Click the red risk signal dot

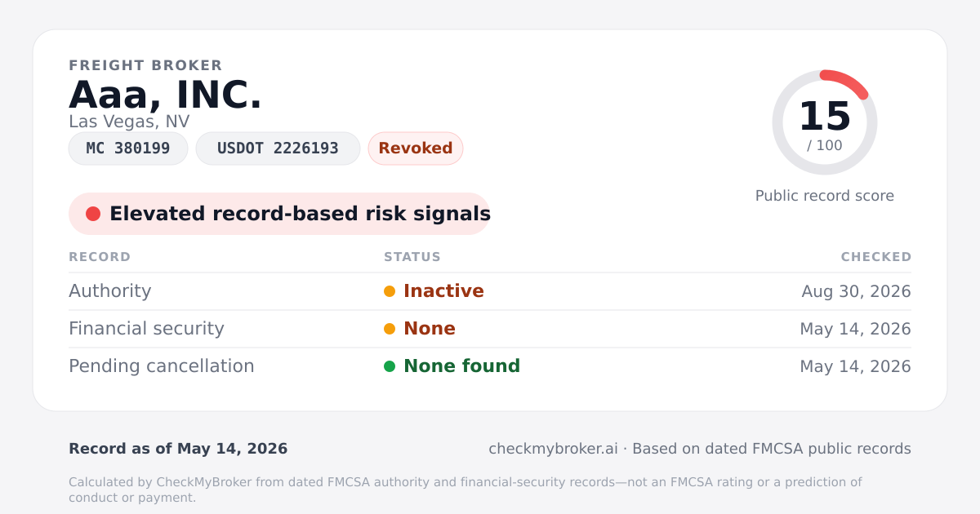(x=93, y=214)
